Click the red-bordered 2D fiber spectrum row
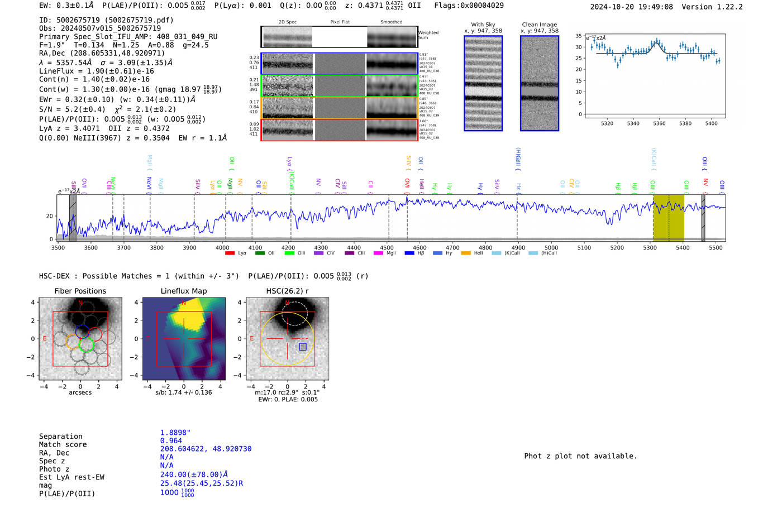 [x=340, y=130]
